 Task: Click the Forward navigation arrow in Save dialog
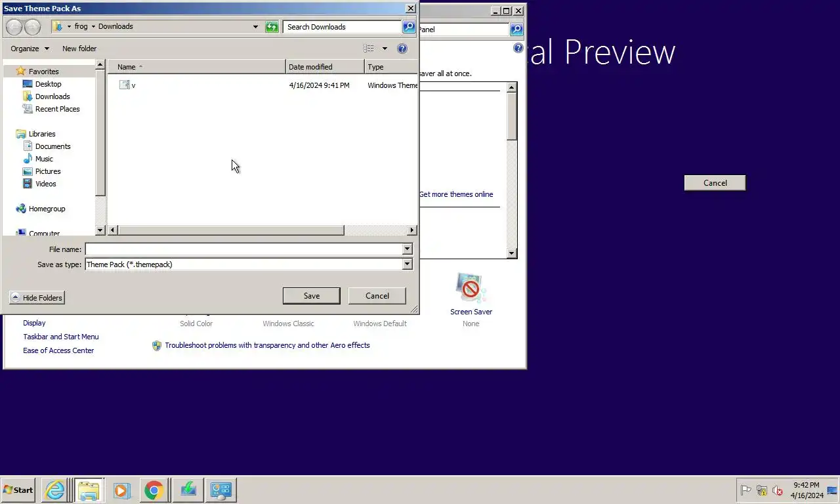point(32,27)
